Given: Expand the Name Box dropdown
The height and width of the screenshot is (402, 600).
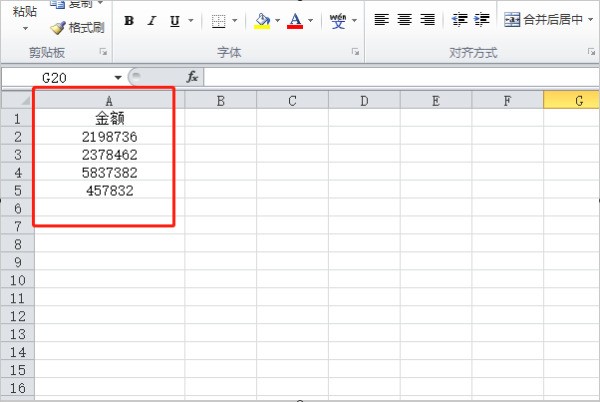Looking at the screenshot, I should (x=118, y=77).
